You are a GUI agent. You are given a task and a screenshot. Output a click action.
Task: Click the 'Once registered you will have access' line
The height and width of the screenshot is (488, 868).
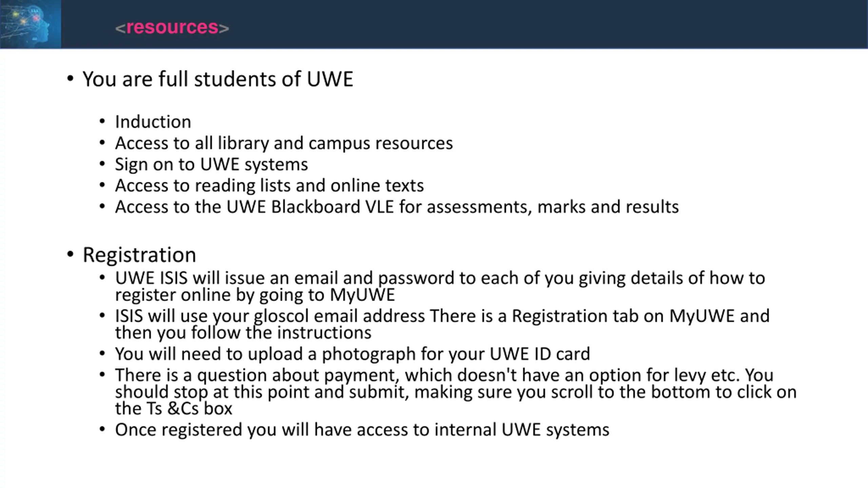[x=362, y=430]
